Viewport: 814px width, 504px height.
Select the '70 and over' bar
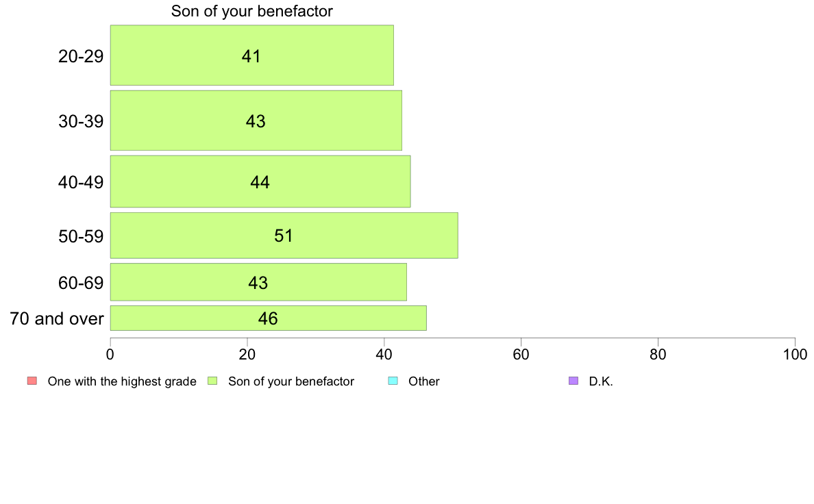click(269, 318)
